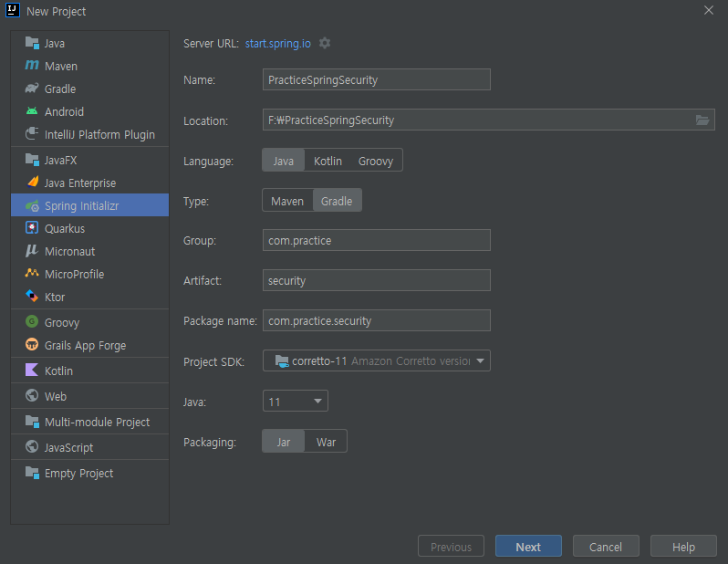Image resolution: width=728 pixels, height=564 pixels.
Task: Select Jar packaging
Action: click(283, 442)
